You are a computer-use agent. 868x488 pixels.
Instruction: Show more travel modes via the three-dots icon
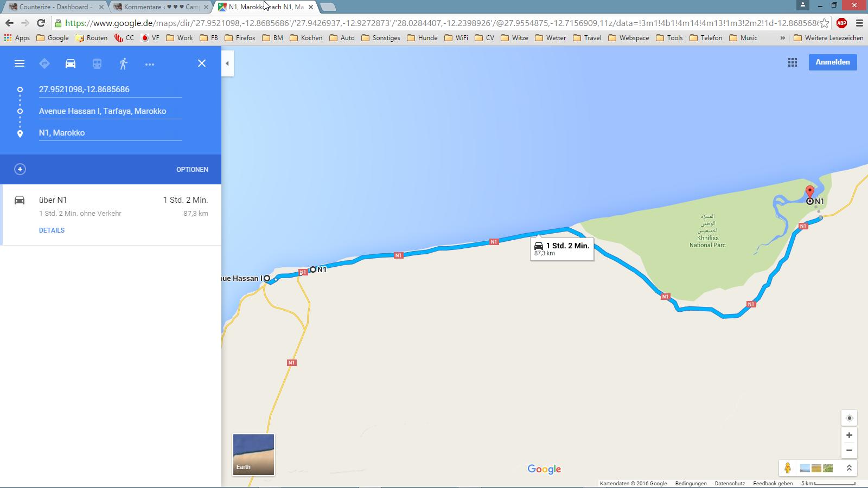coord(150,64)
